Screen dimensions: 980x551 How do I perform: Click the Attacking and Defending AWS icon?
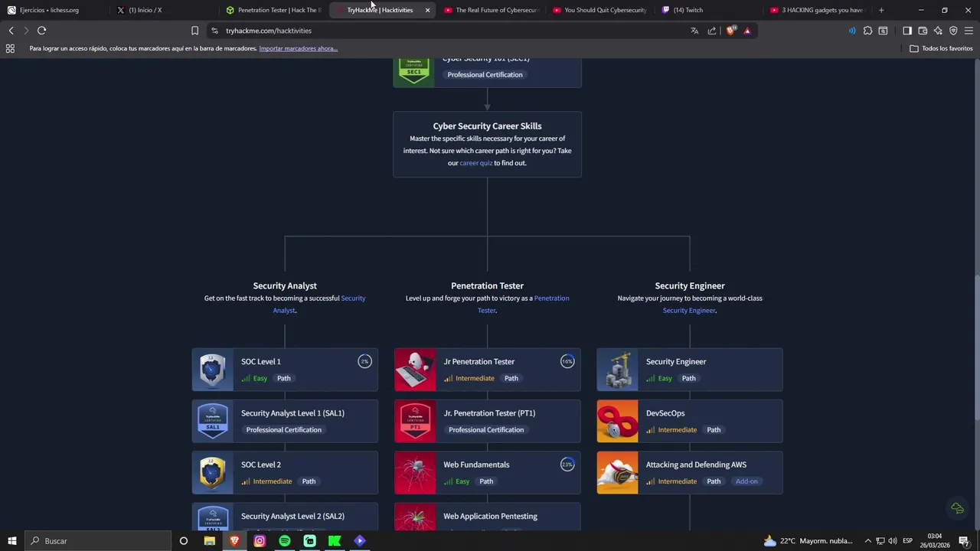coord(617,472)
